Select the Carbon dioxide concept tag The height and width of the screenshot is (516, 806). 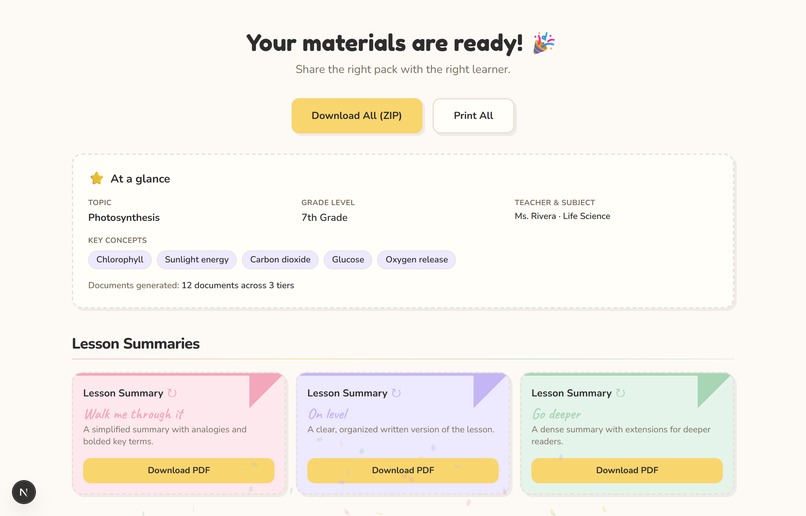point(280,260)
